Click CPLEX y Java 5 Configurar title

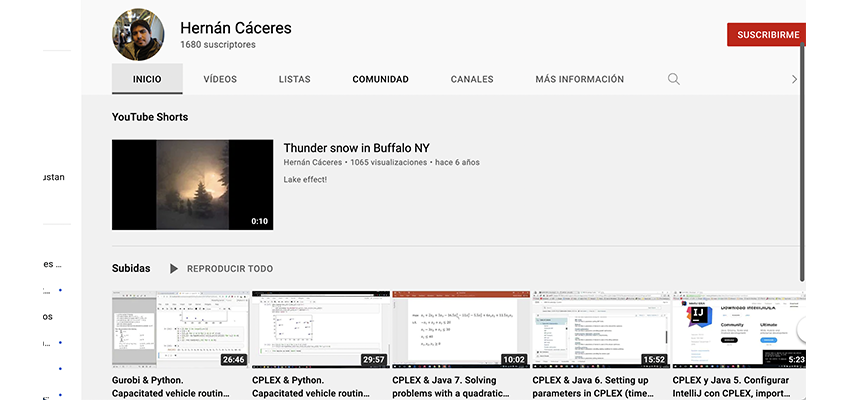pos(731,387)
